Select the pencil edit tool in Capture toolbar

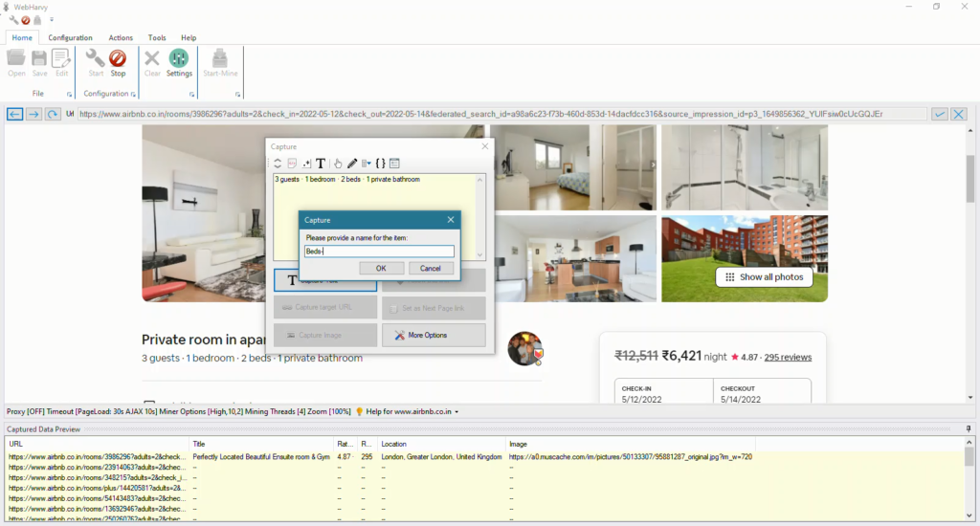(352, 164)
